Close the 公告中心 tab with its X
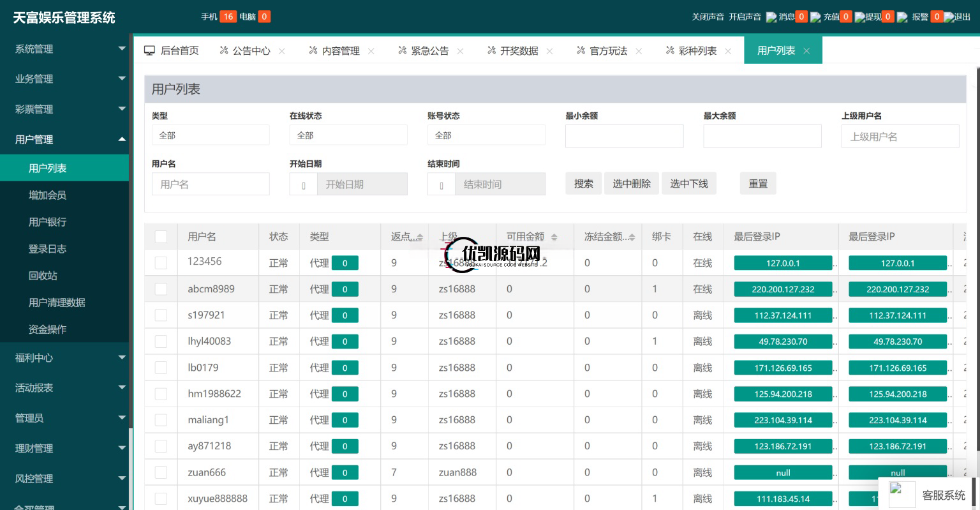The height and width of the screenshot is (510, 980). (282, 51)
